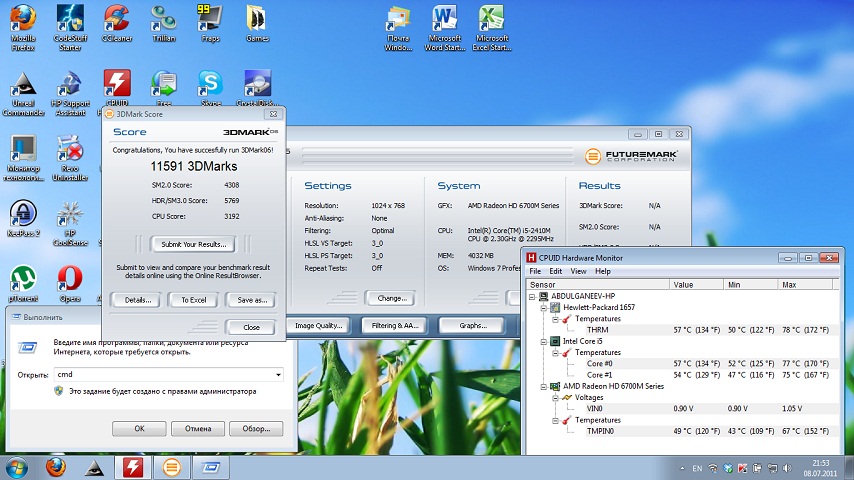Open Microsoft Excel Starter shortcut

pos(492,27)
